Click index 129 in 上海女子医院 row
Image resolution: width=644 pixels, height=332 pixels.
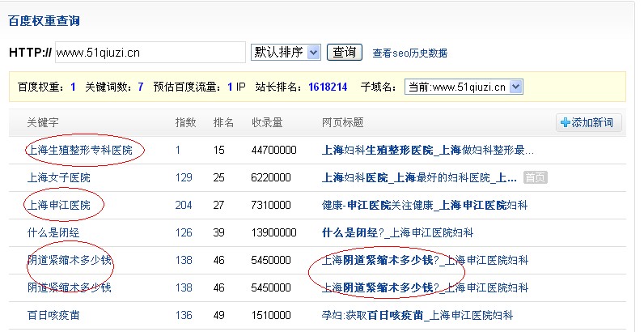(x=184, y=177)
